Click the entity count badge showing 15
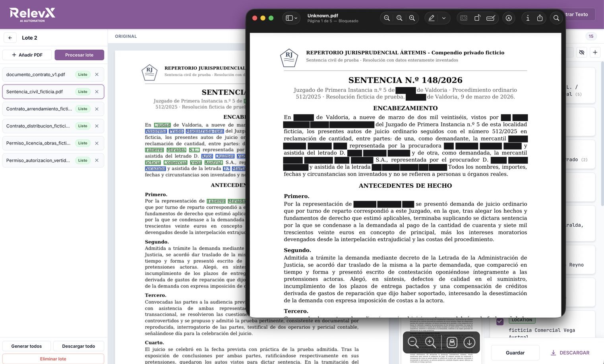This screenshot has width=604, height=364. click(591, 36)
